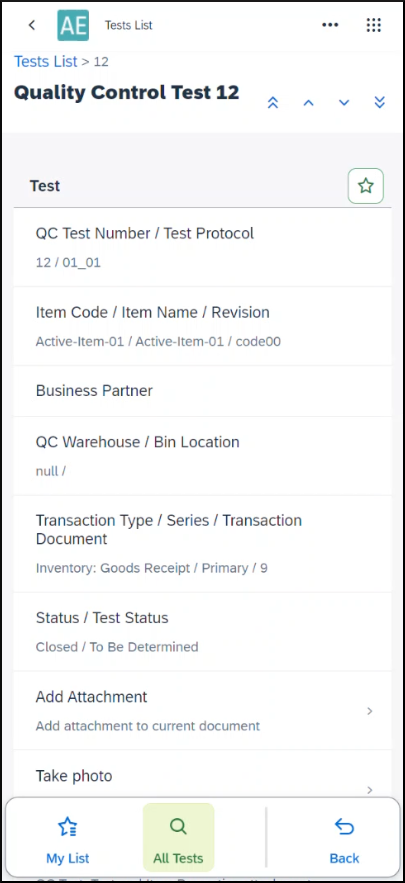The height and width of the screenshot is (883, 405).
Task: Expand the Take photo row chevron
Action: (370, 790)
